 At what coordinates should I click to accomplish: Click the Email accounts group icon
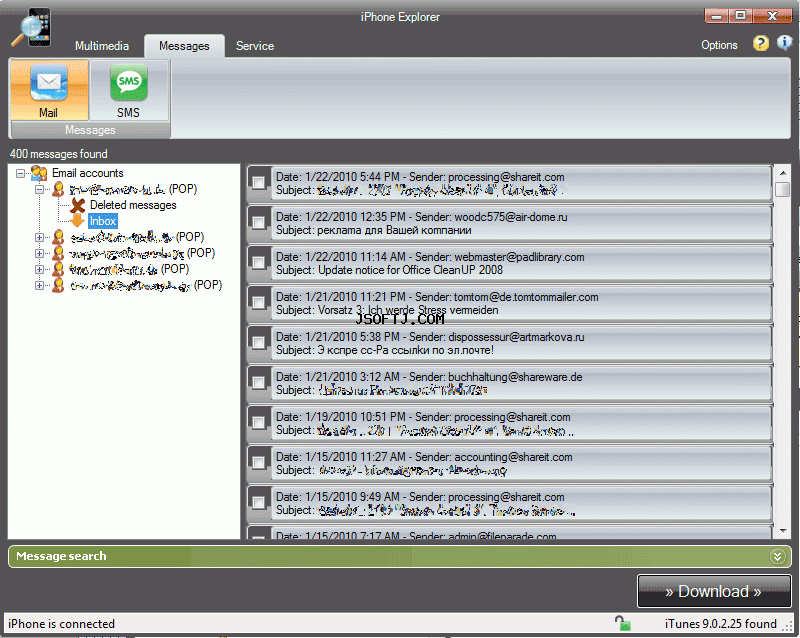coord(39,173)
